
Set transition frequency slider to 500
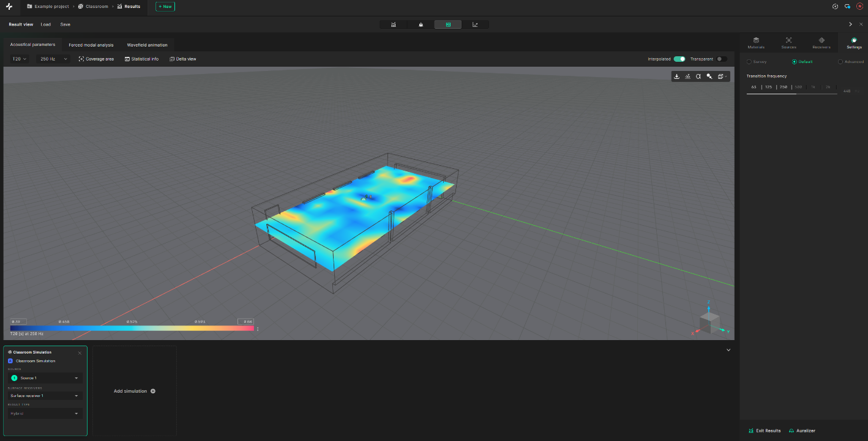click(798, 87)
